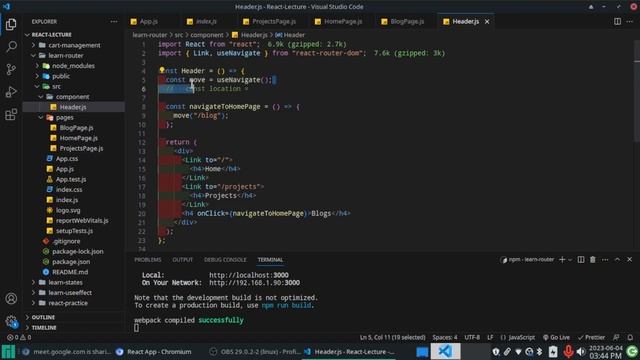640x360 pixels.
Task: Expand the react-practice folder
Action: tap(73, 303)
